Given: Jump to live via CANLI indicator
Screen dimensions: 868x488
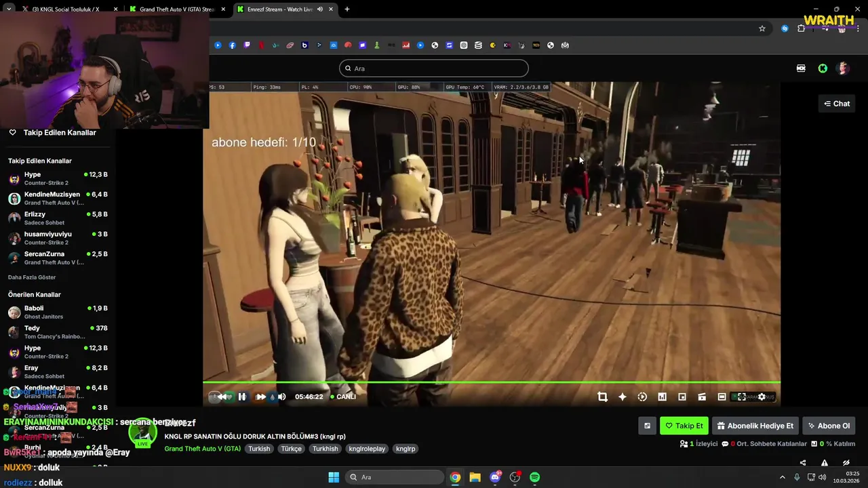Looking at the screenshot, I should pyautogui.click(x=343, y=397).
